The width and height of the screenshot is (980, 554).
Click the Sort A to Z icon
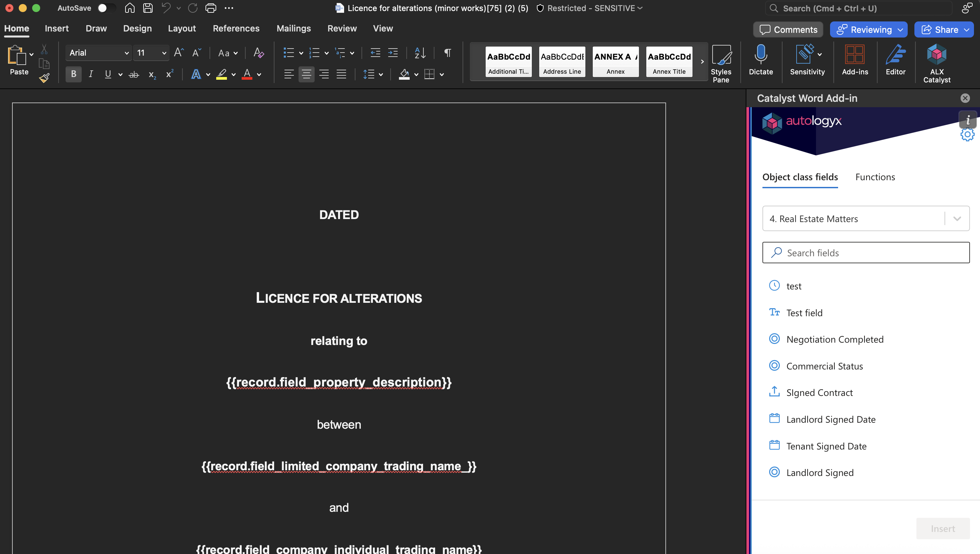420,53
